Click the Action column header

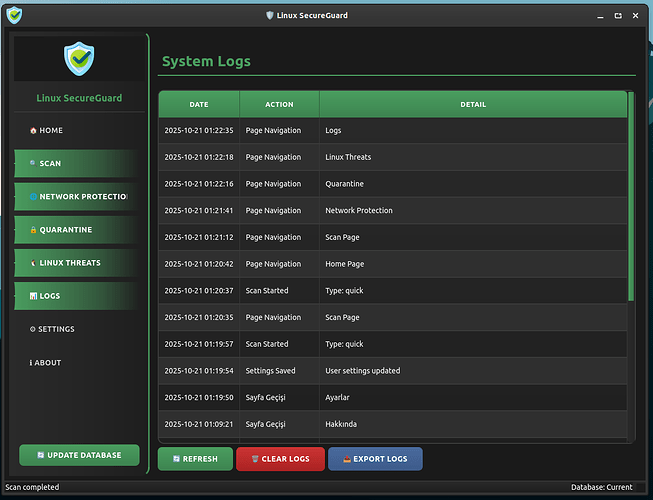pyautogui.click(x=279, y=105)
